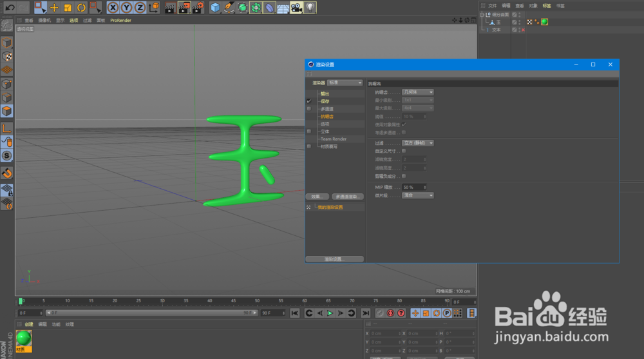Viewport: 644px width, 359px height.
Task: Click the 效果... button
Action: pyautogui.click(x=317, y=197)
